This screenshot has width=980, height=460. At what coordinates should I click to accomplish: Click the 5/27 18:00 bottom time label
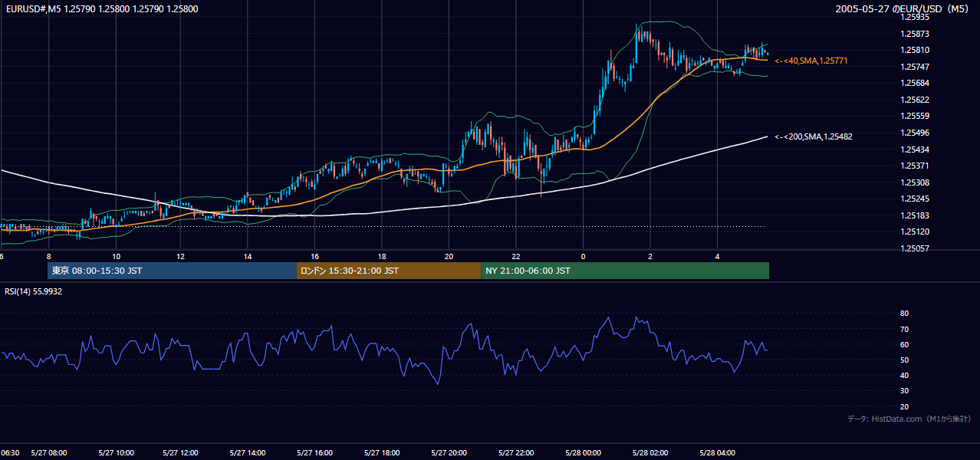(x=383, y=452)
